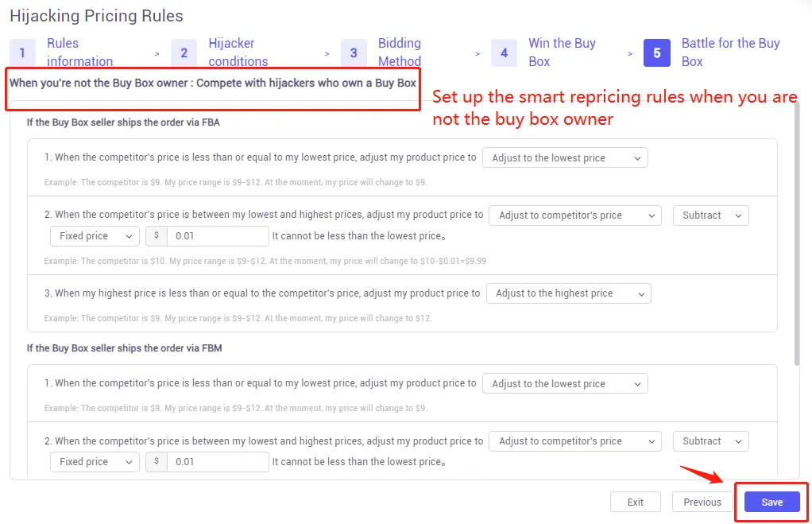Open the Fixed price dropdown under FBA rule 2
This screenshot has width=812, height=524.
[94, 236]
